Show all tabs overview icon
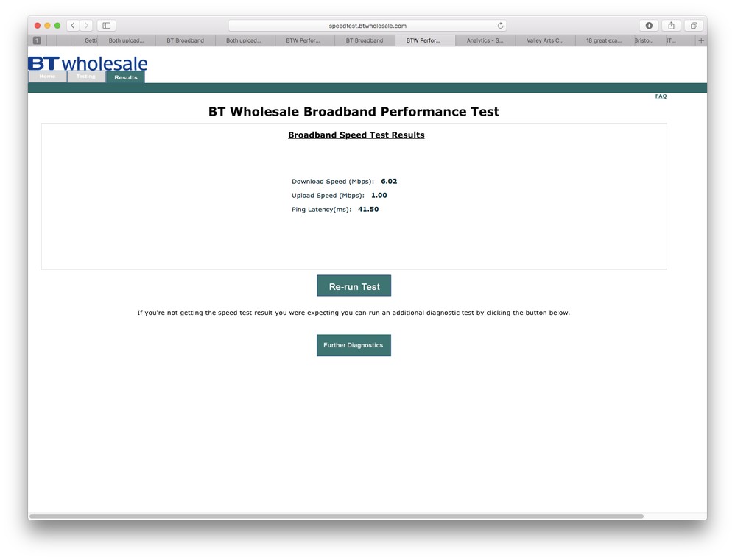The image size is (735, 560). click(x=694, y=26)
